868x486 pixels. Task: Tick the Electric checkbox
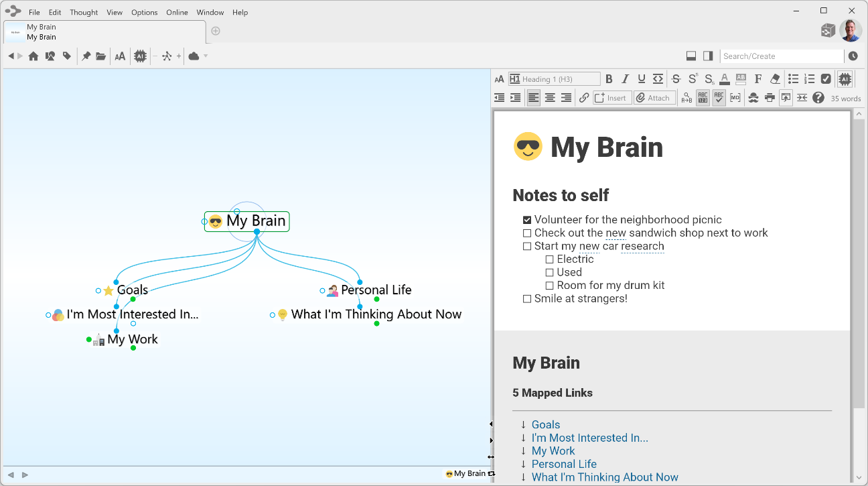tap(549, 259)
